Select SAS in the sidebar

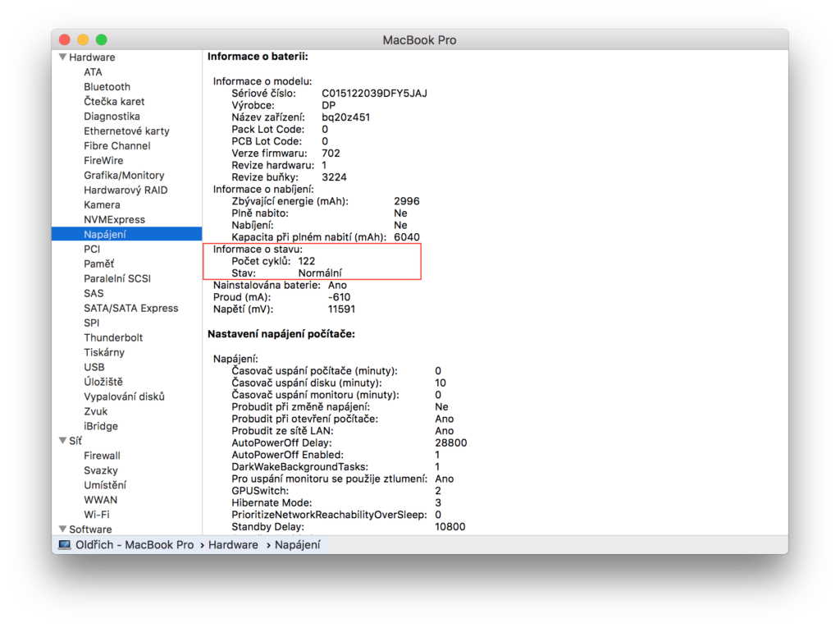[94, 293]
